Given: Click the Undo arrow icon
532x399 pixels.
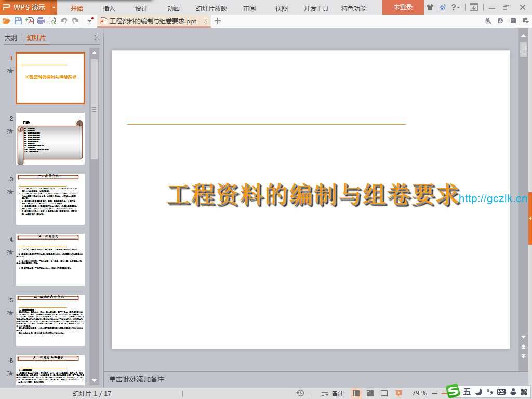Looking at the screenshot, I should point(64,21).
